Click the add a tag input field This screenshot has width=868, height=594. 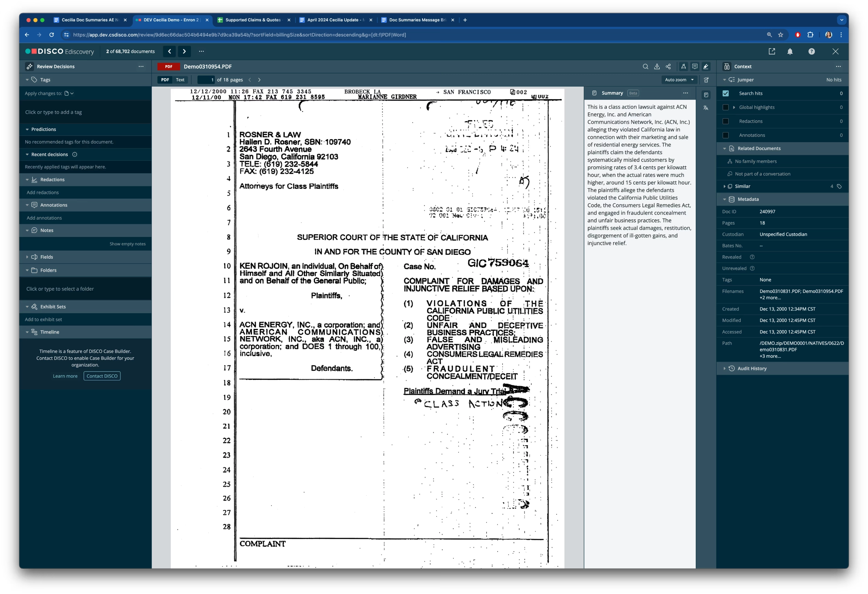point(85,112)
